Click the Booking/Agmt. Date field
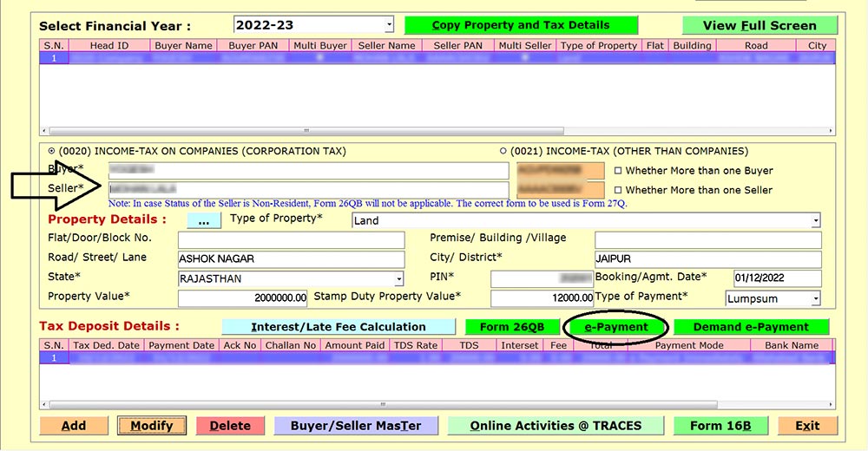 (x=777, y=278)
